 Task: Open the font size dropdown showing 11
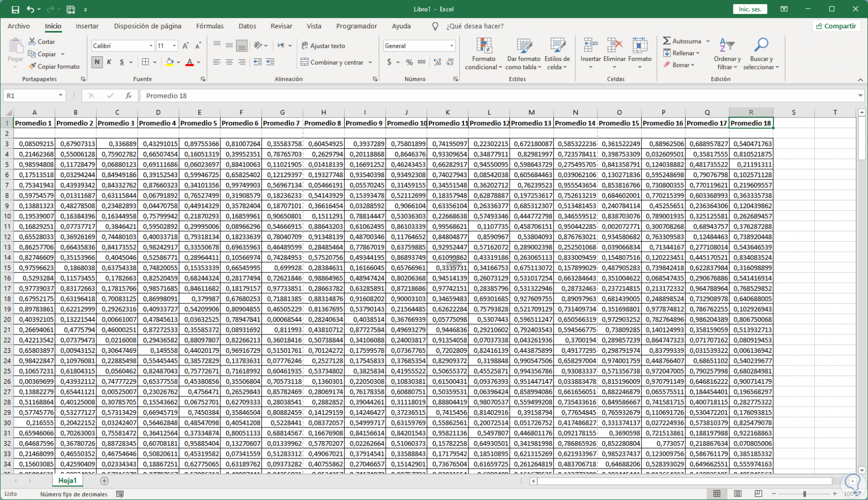coord(174,46)
